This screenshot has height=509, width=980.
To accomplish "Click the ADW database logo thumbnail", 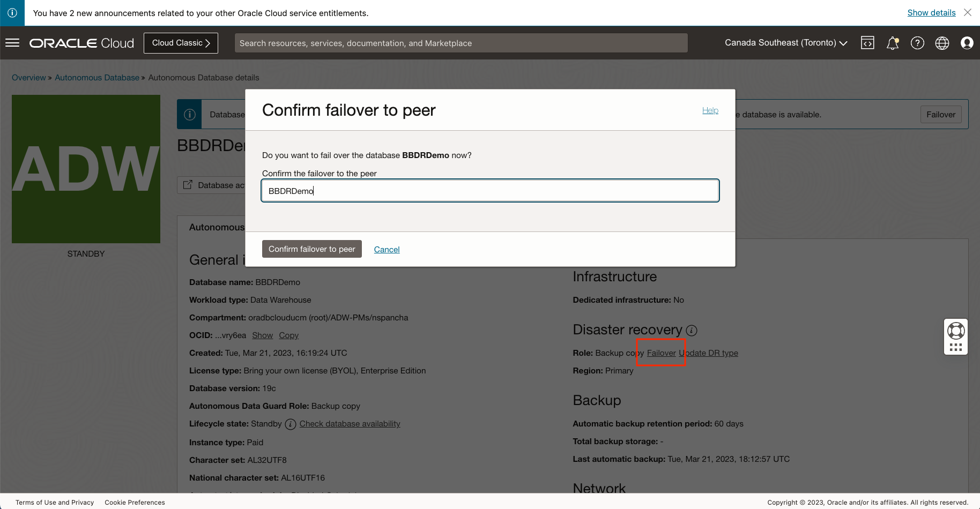I will (x=86, y=169).
